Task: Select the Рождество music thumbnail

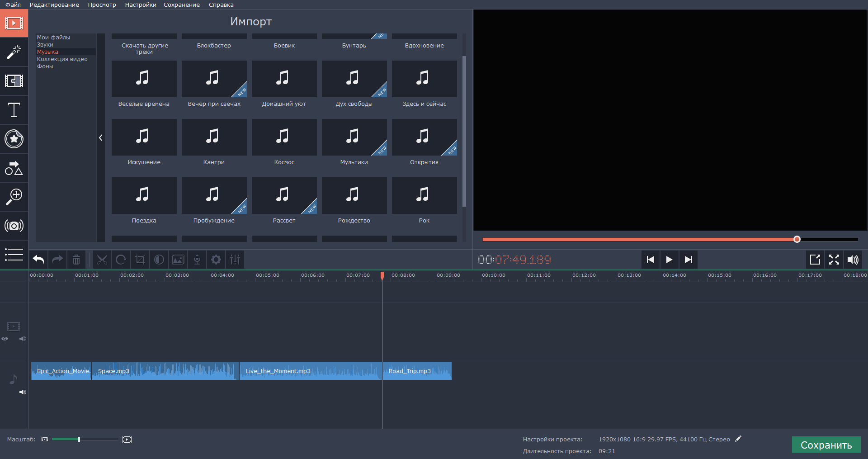Action: point(354,195)
